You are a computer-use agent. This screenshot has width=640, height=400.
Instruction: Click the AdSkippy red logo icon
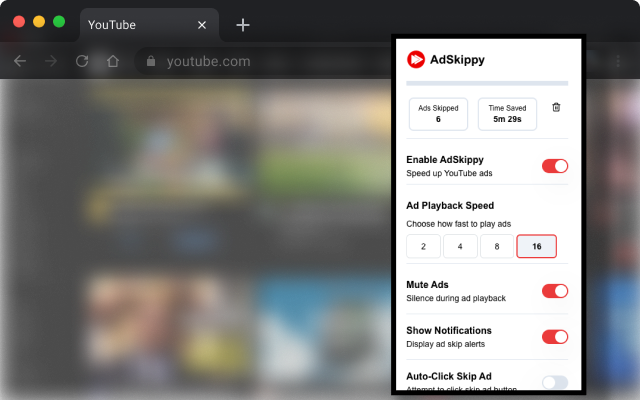coord(416,60)
